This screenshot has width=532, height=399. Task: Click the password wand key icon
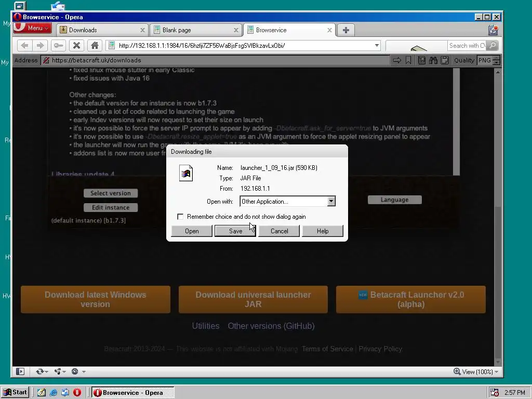click(x=58, y=46)
